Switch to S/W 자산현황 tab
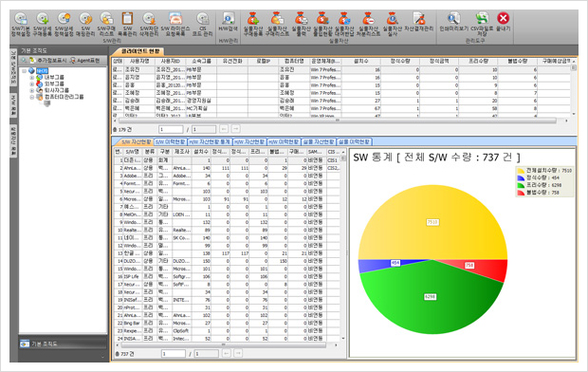The image size is (588, 372). 136,142
